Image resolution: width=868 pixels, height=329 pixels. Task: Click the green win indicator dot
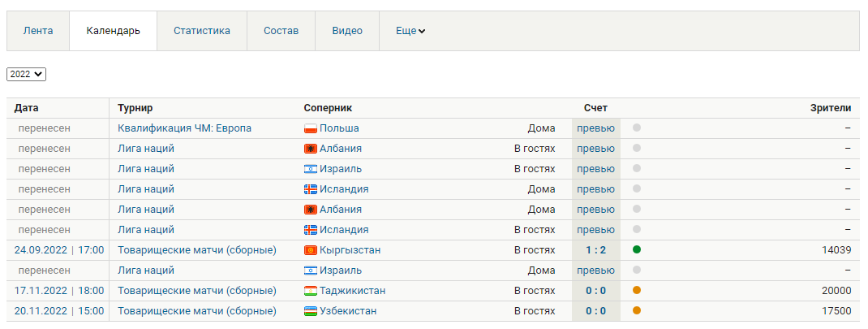click(637, 250)
